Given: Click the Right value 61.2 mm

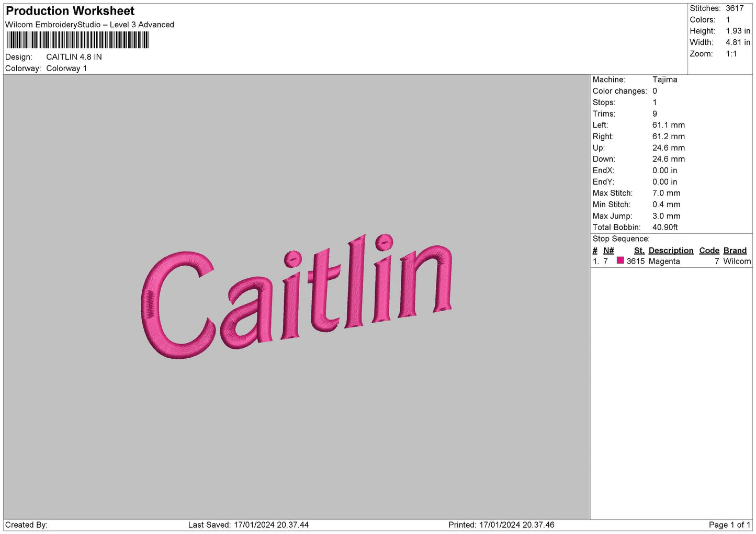Looking at the screenshot, I should pyautogui.click(x=669, y=137).
